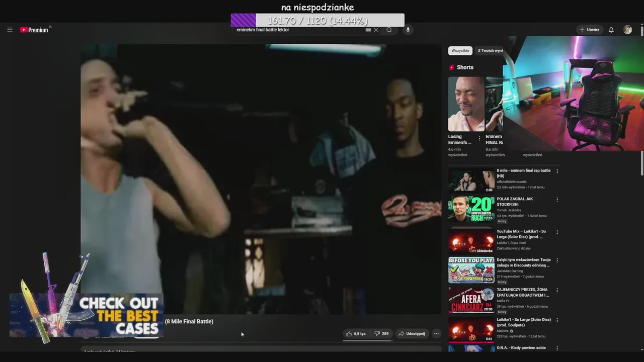Dislike the video (289)

click(382, 333)
